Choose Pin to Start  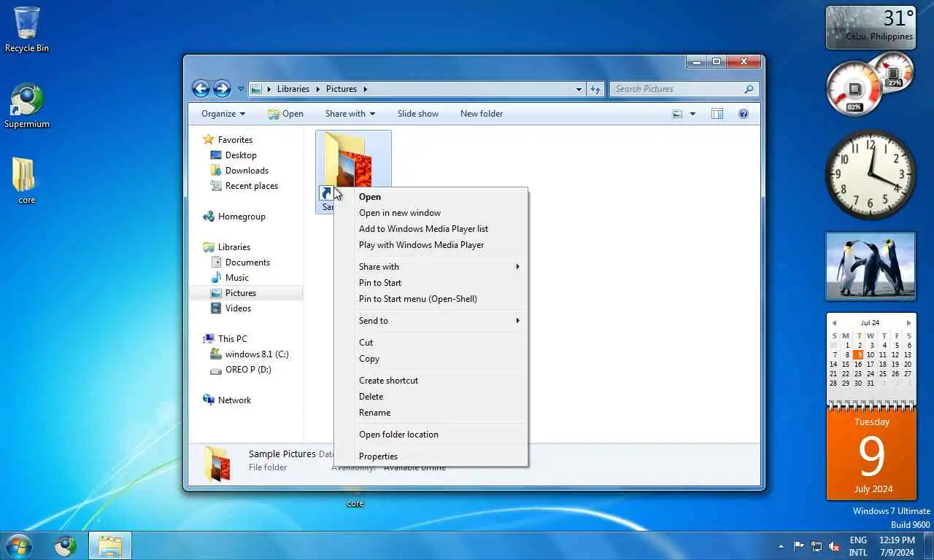click(x=431, y=283)
